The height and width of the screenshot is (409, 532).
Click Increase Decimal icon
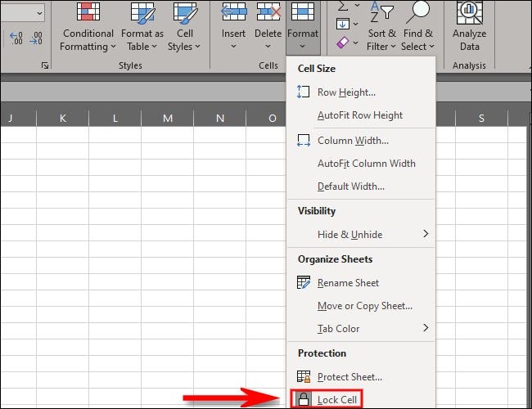pos(16,38)
